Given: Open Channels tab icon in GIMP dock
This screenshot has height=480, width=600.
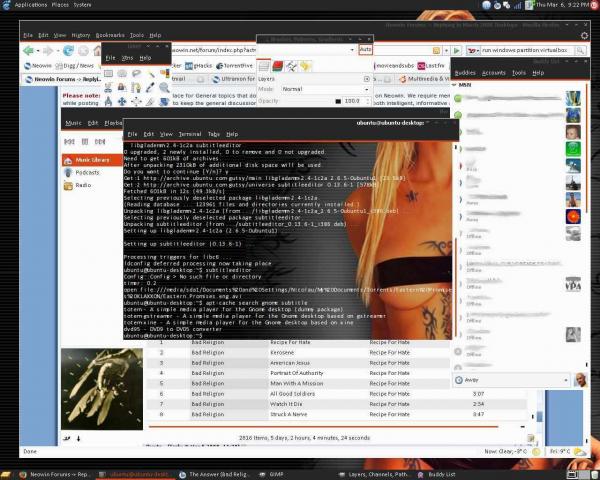Looking at the screenshot, I should pos(277,67).
